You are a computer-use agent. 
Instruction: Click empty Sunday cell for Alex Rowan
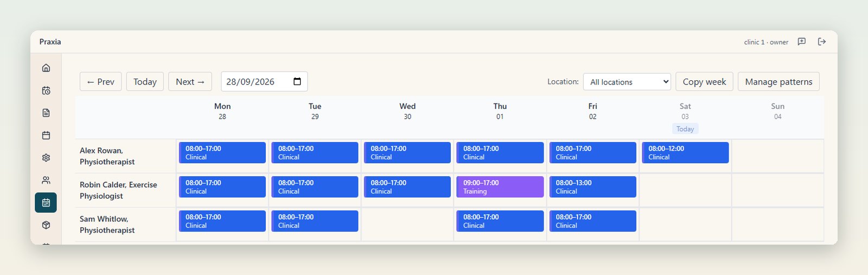pyautogui.click(x=778, y=156)
